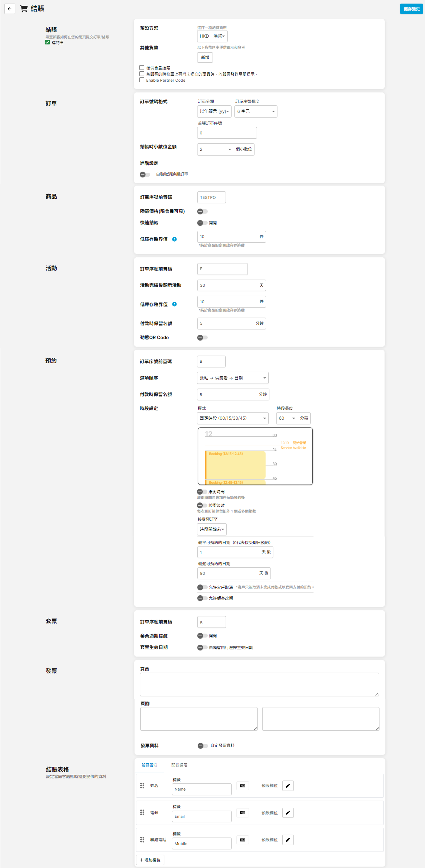Open the HKD 港幣 currency dropdown
Viewport: 425px width, 868px height.
[212, 36]
